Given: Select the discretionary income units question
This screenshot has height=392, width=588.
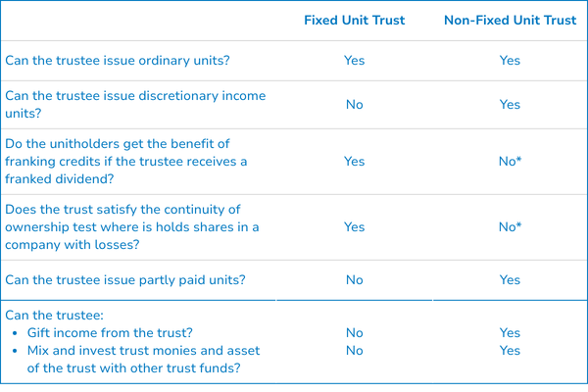Looking at the screenshot, I should [135, 105].
